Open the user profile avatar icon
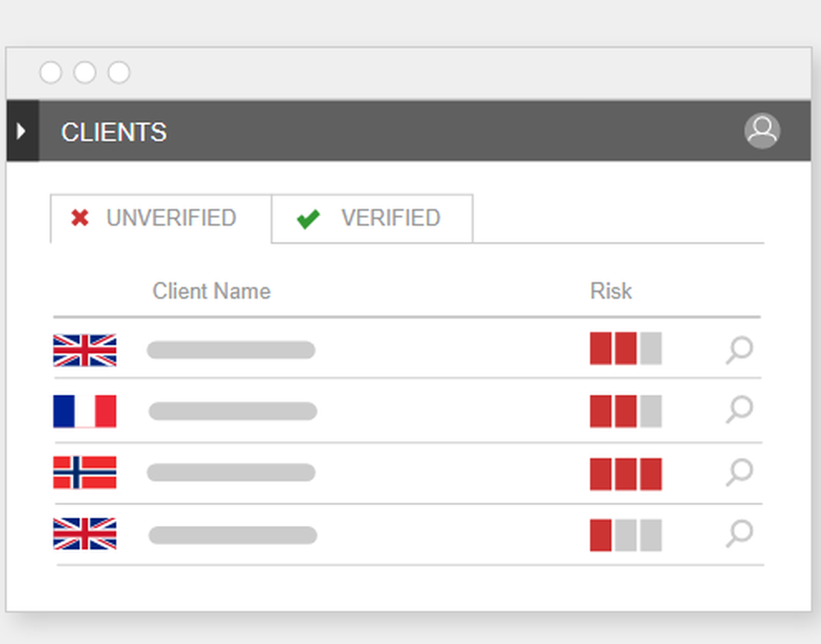 tap(762, 130)
